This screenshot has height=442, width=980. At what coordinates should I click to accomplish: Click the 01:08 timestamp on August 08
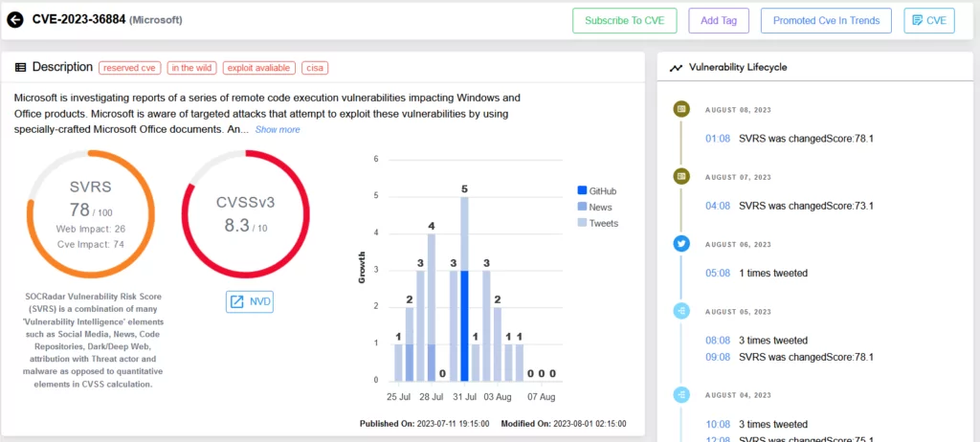(718, 138)
